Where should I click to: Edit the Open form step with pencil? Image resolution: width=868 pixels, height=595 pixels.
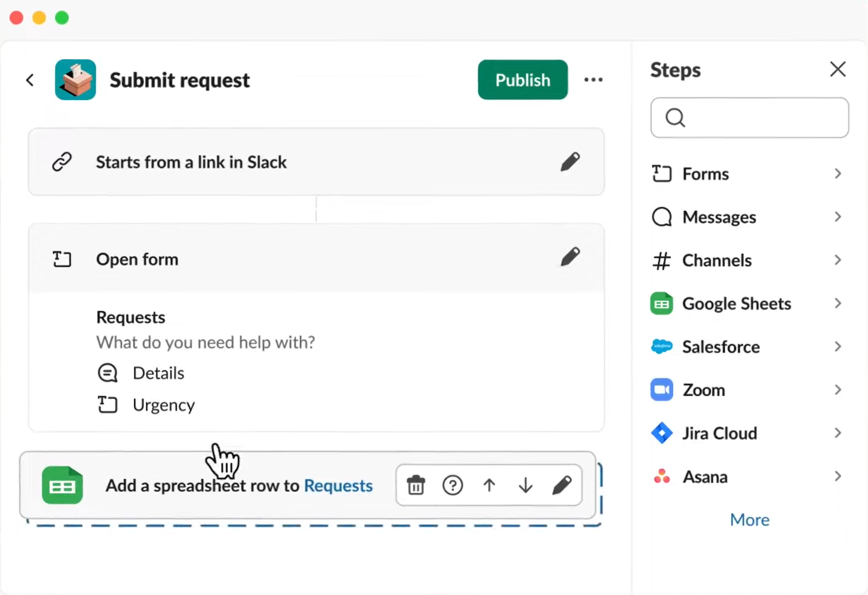coord(570,257)
